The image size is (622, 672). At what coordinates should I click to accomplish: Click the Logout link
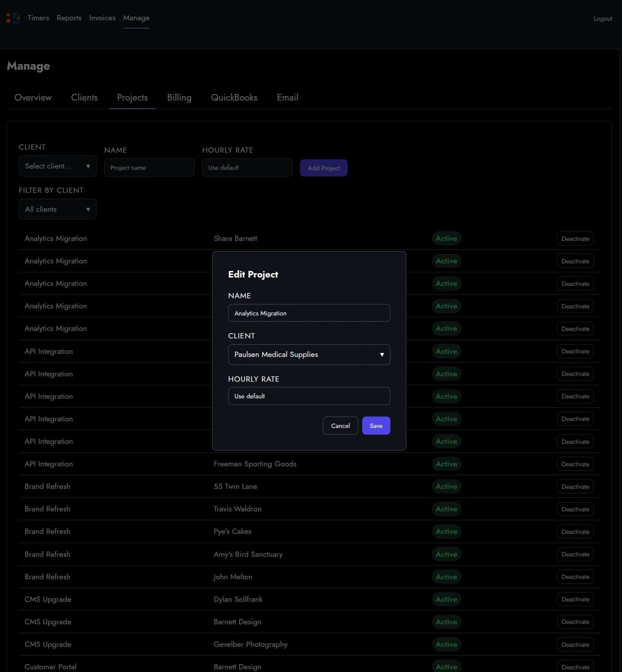click(x=602, y=19)
